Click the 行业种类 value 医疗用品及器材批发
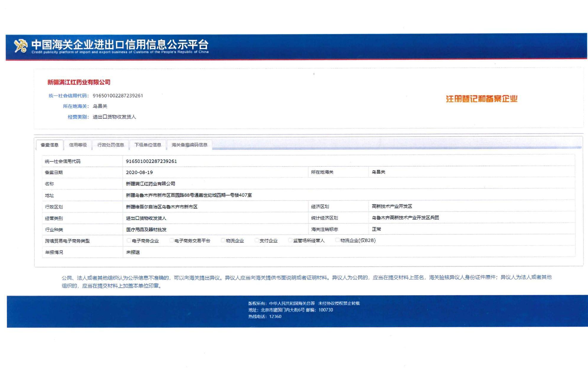Viewport: 588px width, 368px height. tap(146, 229)
